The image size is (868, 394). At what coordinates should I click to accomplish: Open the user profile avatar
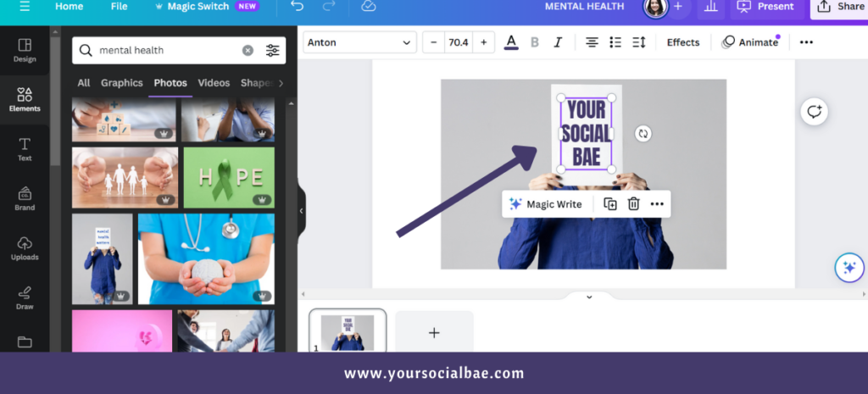point(655,7)
